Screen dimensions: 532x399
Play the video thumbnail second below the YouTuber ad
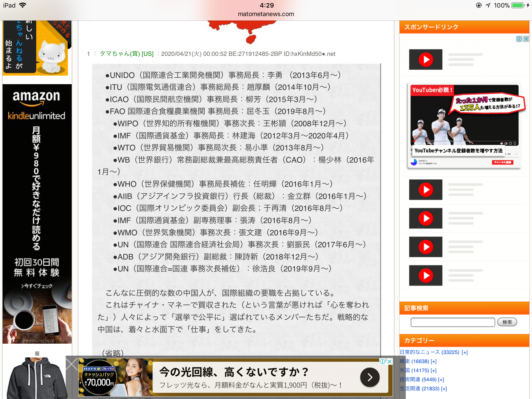[x=425, y=218]
